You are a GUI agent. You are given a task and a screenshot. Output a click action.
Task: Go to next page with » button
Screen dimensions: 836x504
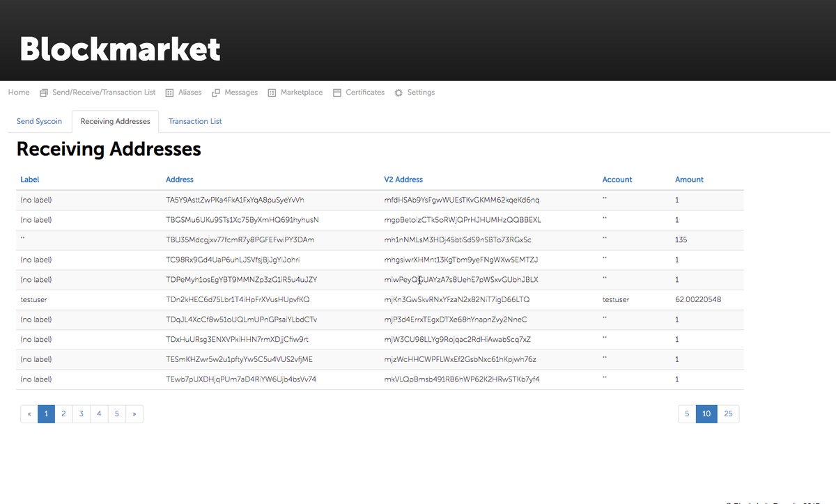point(134,414)
